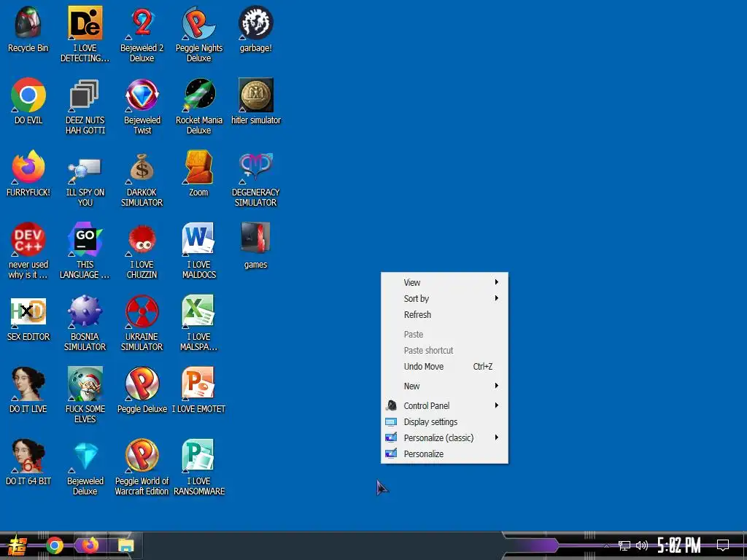Choose Undo Move from the context menu
Screen dimensions: 747x560
(444, 366)
